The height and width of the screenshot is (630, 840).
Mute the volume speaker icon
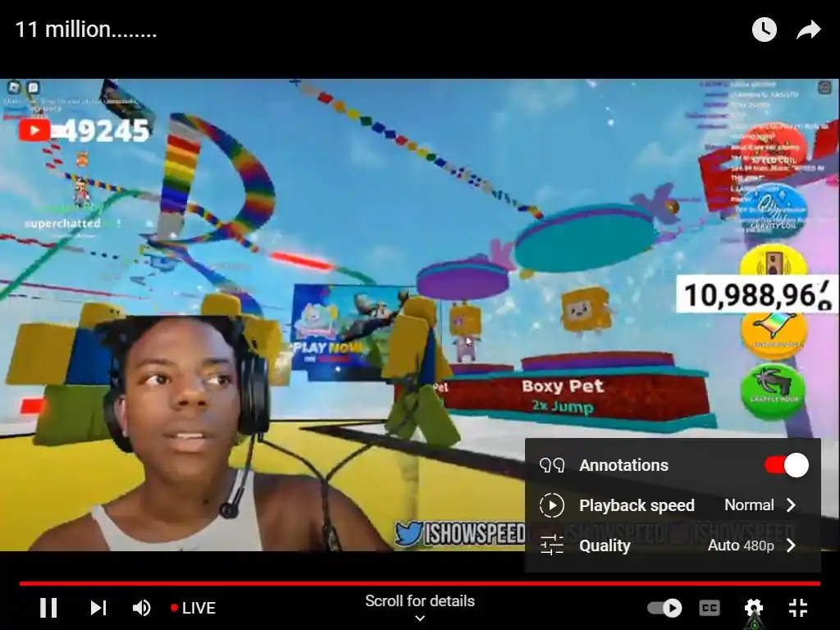pos(142,608)
